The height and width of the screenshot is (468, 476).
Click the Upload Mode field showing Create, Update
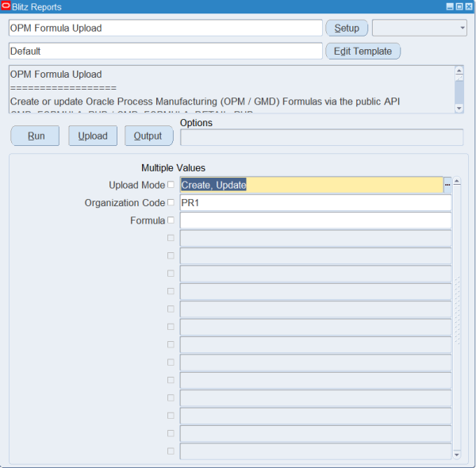(x=312, y=185)
